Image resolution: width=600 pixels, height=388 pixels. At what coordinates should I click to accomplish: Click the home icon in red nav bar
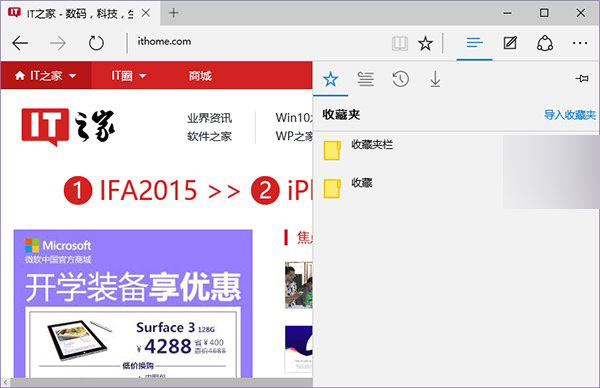(x=20, y=76)
